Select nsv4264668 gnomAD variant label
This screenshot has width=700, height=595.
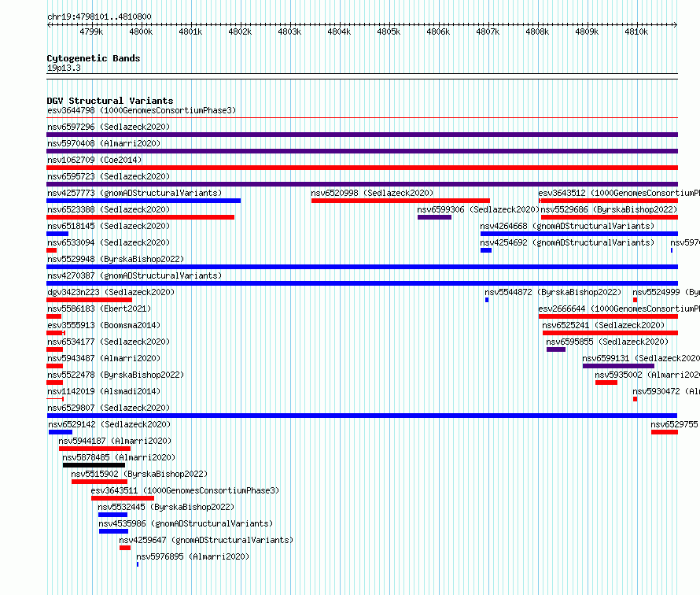(567, 226)
